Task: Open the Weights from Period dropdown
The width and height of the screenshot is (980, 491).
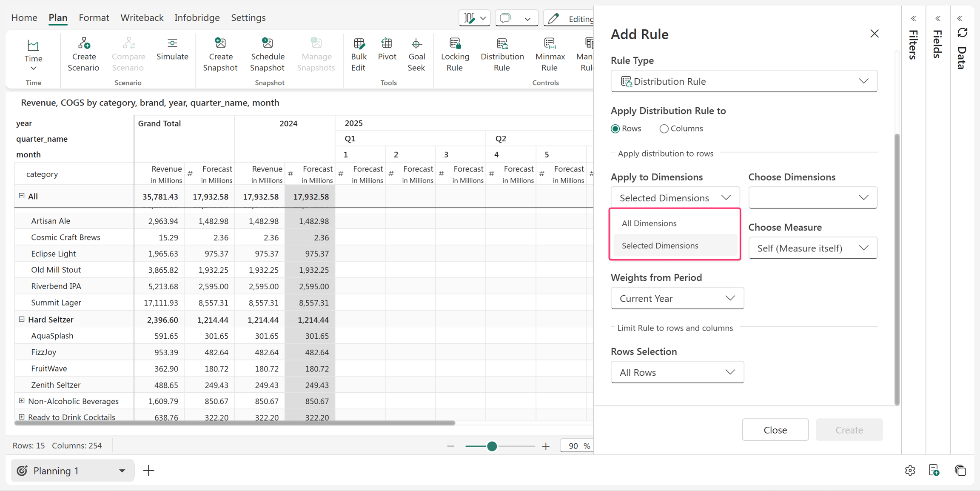Action: point(677,298)
